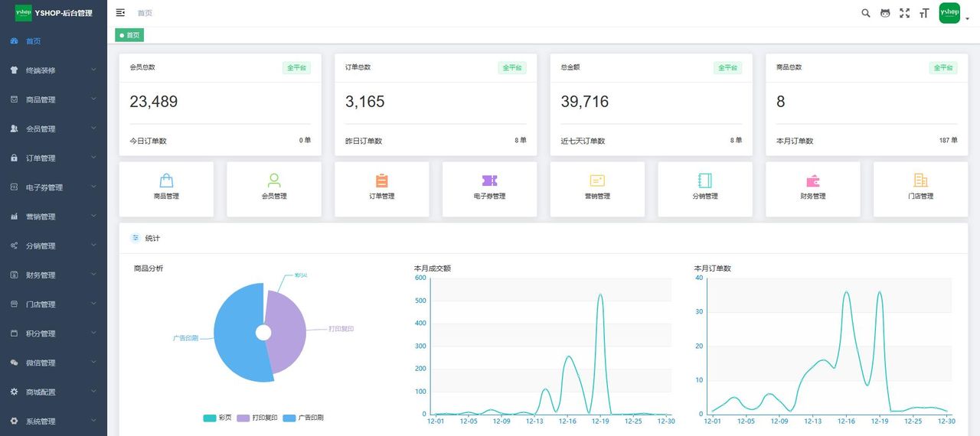Open the 财务管理 wallet shortcut icon
Image resolution: width=980 pixels, height=436 pixels.
pos(813,181)
